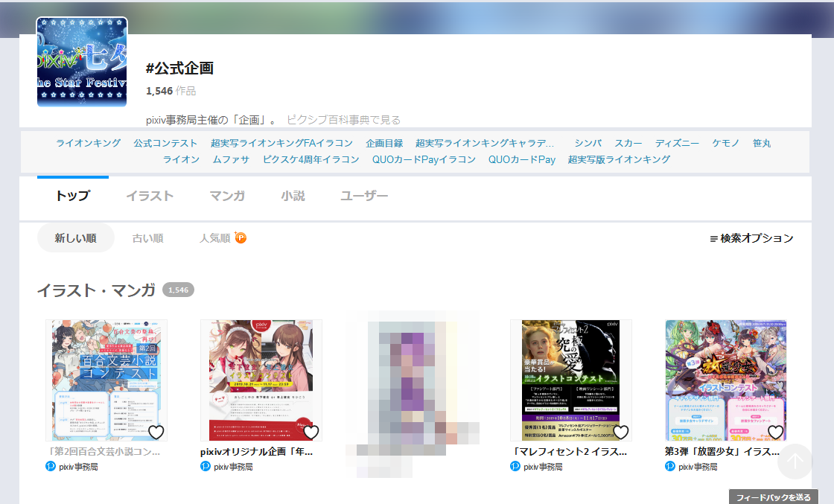834x504 pixels.
Task: Switch to the ユーザー tab
Action: point(364,196)
